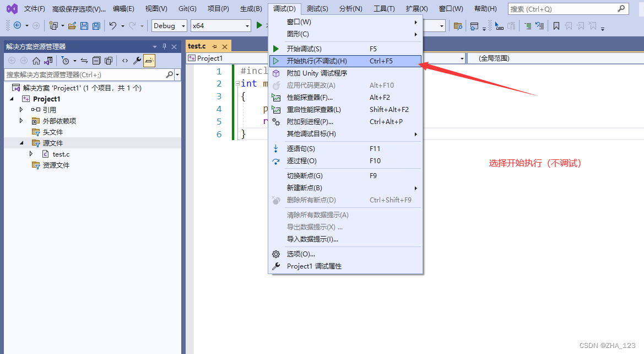Select 逐过程(O) step over item
The height and width of the screenshot is (354, 644).
[x=345, y=161]
